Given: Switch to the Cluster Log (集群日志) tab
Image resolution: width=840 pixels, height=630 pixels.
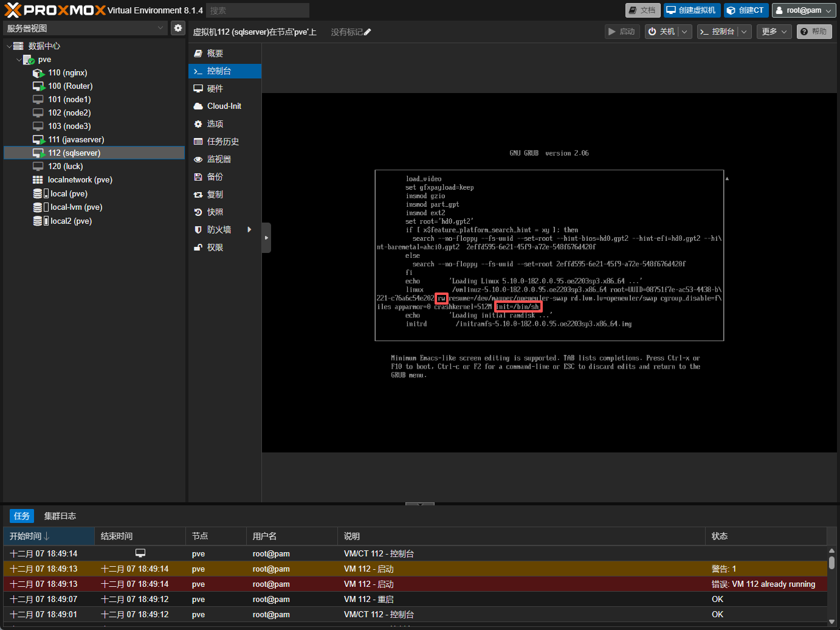Looking at the screenshot, I should tap(60, 516).
